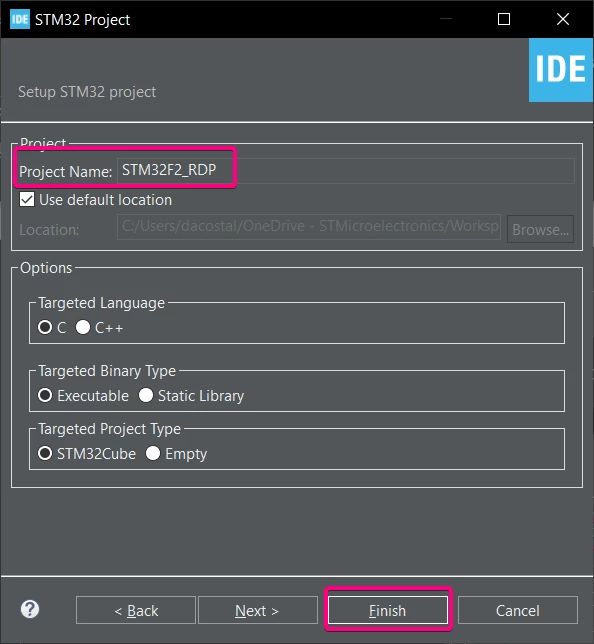594x644 pixels.
Task: Choose Static Library binary type
Action: click(146, 396)
